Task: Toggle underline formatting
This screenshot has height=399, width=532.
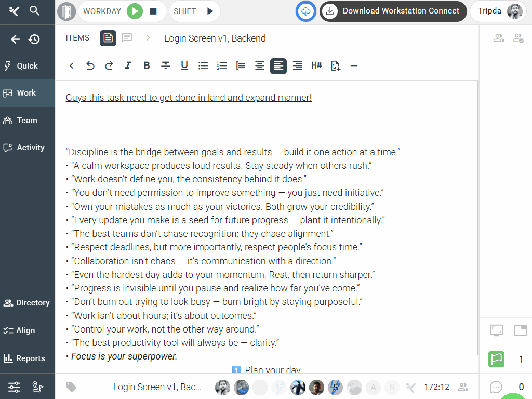Action: tap(184, 65)
